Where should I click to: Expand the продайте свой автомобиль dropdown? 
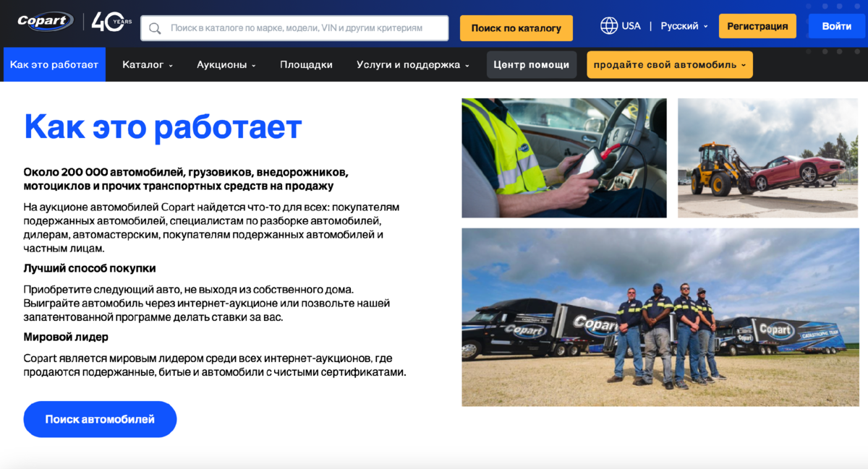point(670,64)
